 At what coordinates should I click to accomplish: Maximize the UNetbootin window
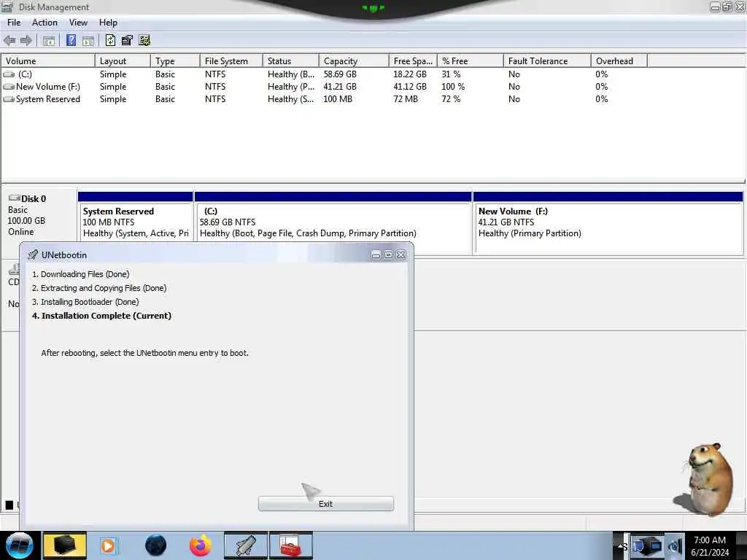click(388, 254)
